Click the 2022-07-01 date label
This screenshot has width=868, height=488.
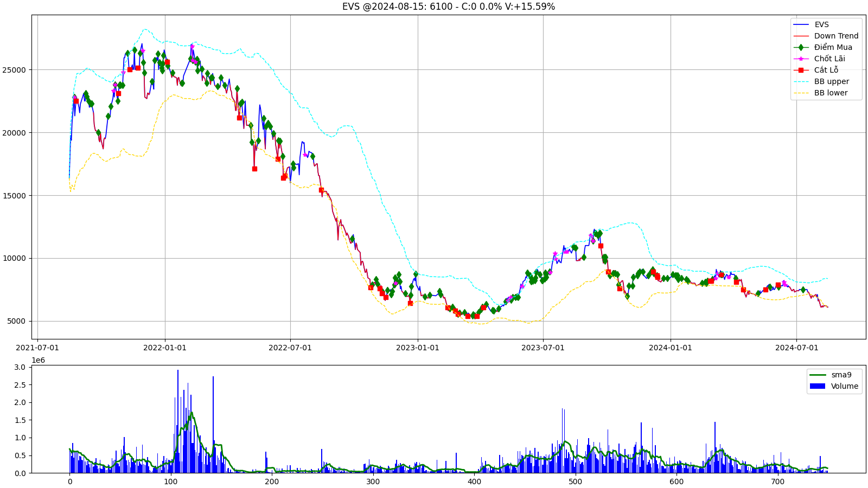290,348
